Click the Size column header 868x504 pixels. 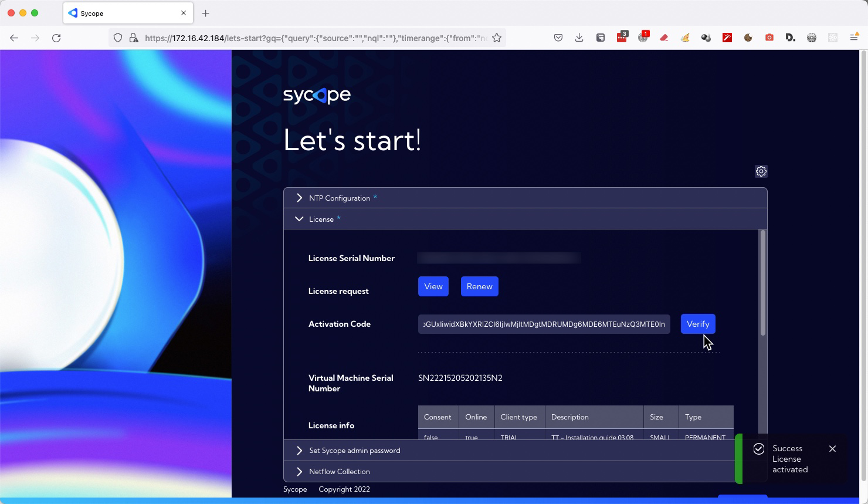[x=661, y=417]
